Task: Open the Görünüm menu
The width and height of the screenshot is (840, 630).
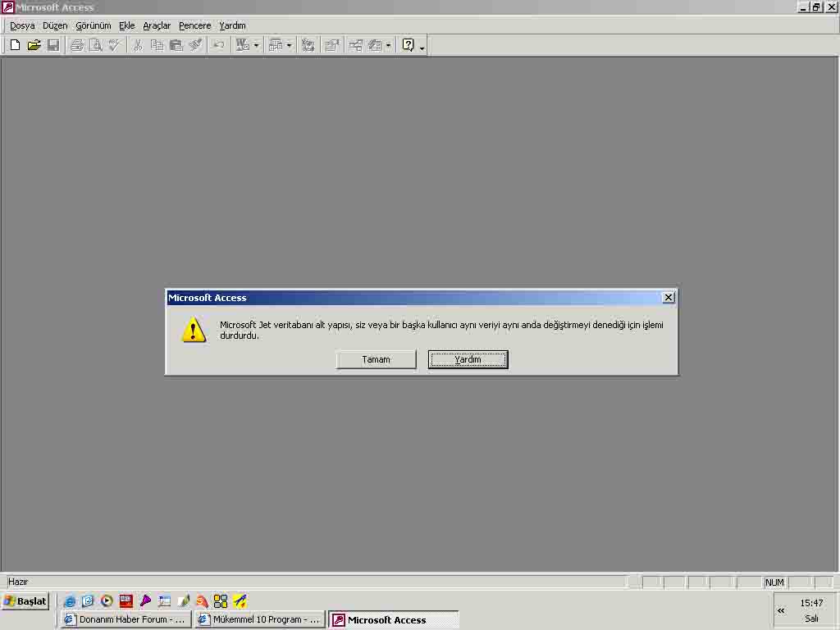Action: pos(94,25)
